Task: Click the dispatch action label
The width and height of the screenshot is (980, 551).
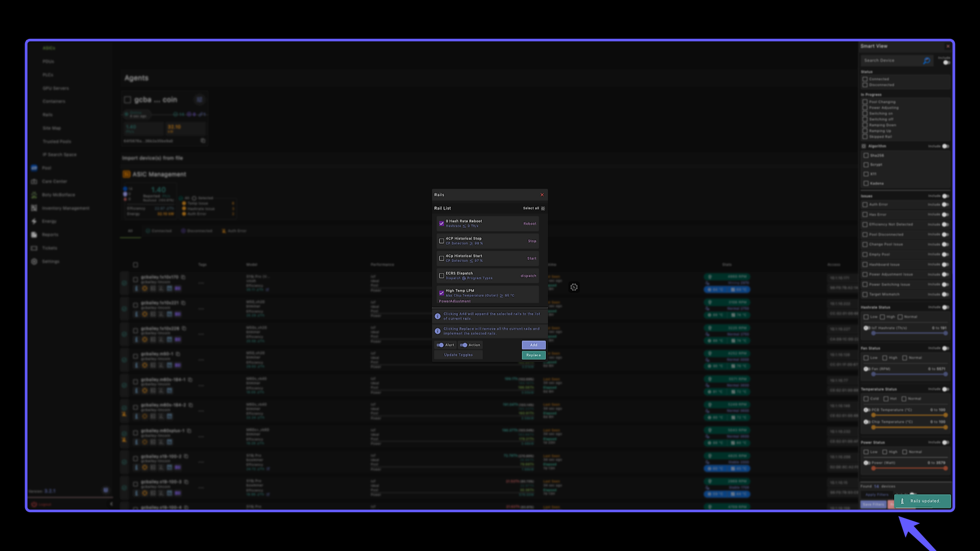Action: (528, 275)
